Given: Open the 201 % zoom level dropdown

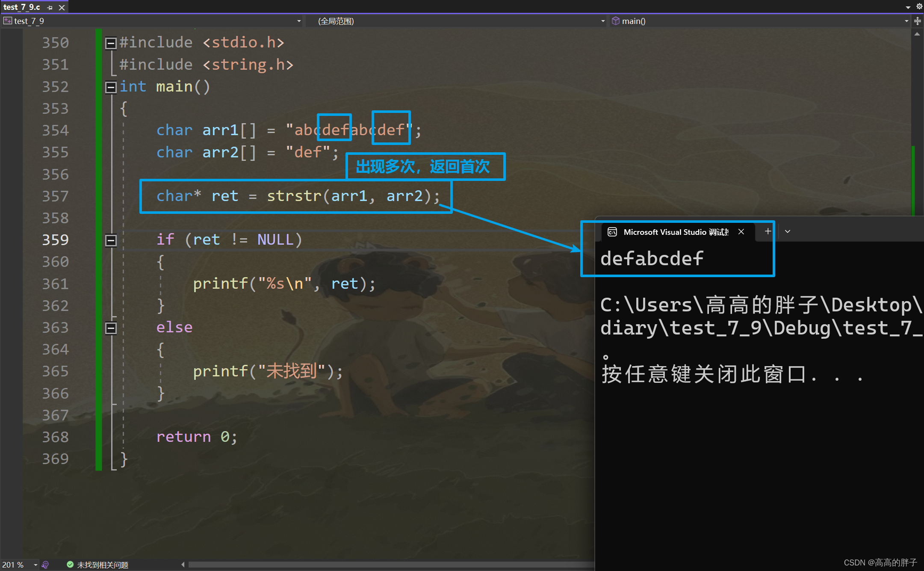Looking at the screenshot, I should 35,565.
